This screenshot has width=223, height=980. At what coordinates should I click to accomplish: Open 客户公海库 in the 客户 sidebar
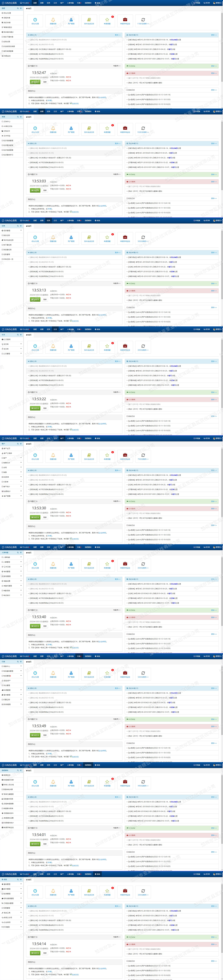click(12, 454)
